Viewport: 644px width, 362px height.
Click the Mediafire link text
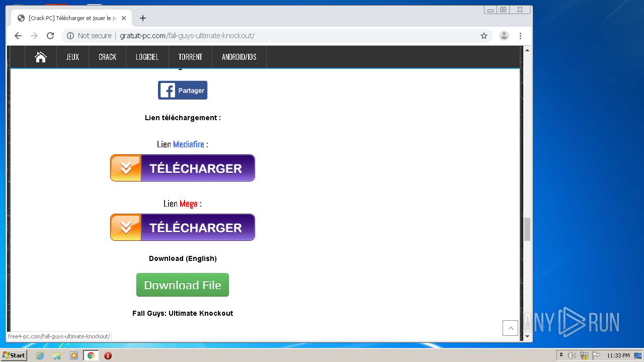pos(189,144)
